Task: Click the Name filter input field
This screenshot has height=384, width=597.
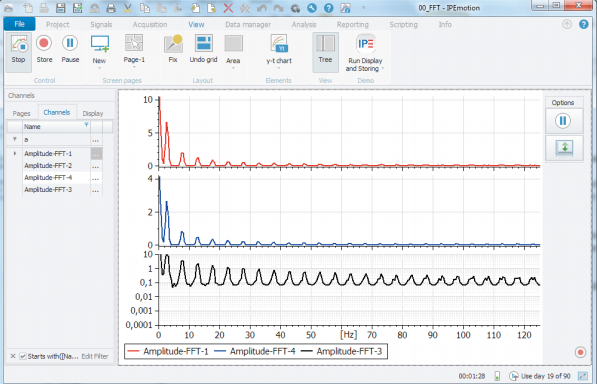Action: click(57, 140)
